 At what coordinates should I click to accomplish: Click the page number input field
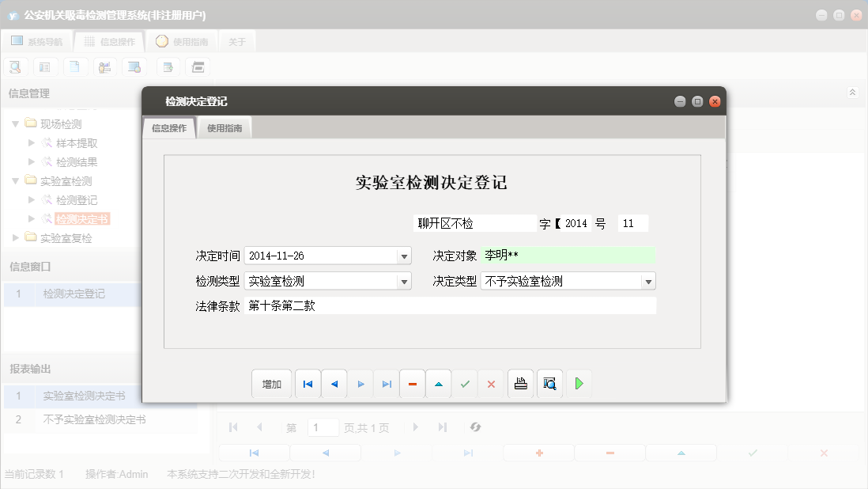coord(323,427)
